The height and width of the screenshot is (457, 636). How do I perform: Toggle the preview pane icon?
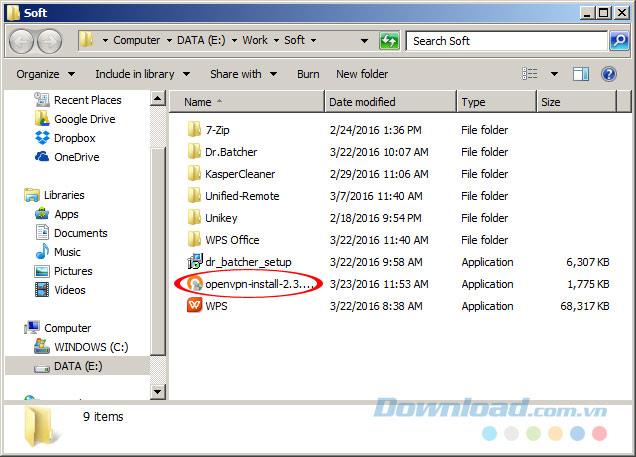(581, 74)
